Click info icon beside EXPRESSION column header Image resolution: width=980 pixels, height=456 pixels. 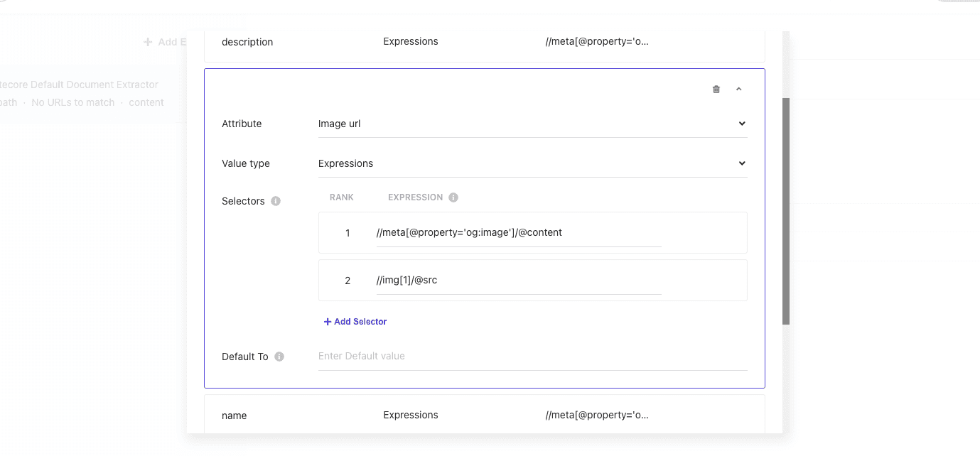(x=453, y=197)
